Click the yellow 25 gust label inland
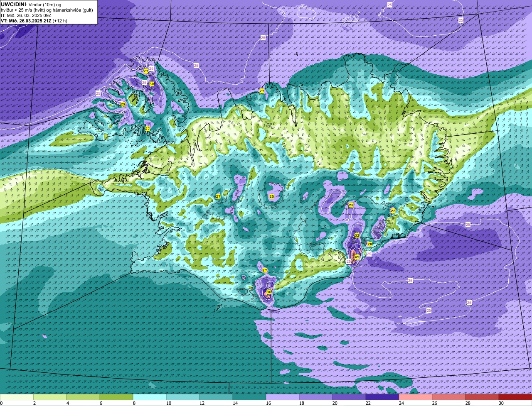The width and height of the screenshot is (532, 406). [272, 196]
